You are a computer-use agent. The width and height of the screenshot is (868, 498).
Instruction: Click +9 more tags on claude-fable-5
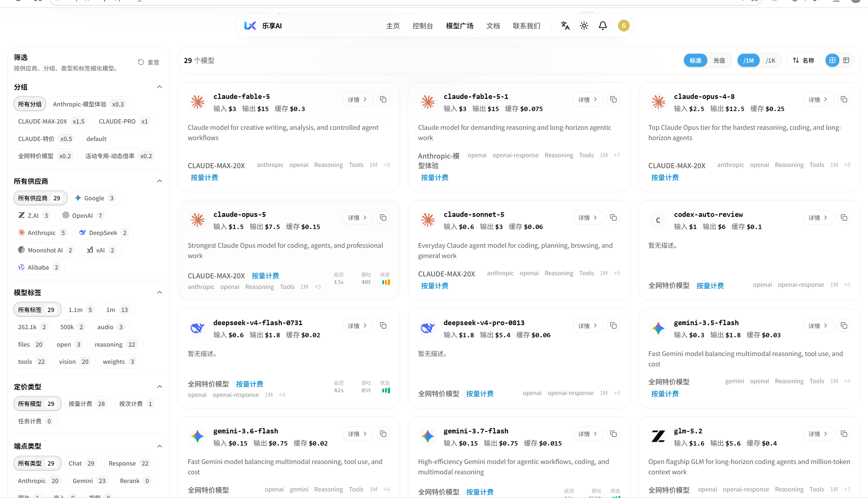click(x=387, y=165)
